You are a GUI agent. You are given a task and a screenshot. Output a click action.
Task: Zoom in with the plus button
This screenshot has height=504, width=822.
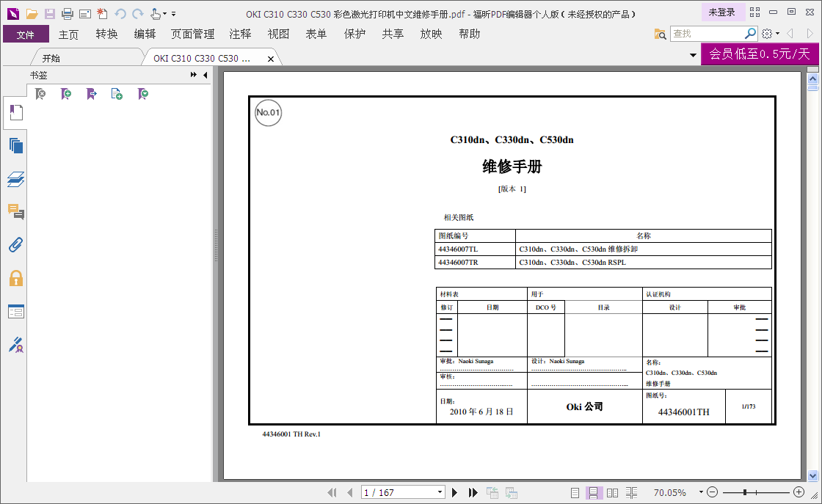coord(799,492)
